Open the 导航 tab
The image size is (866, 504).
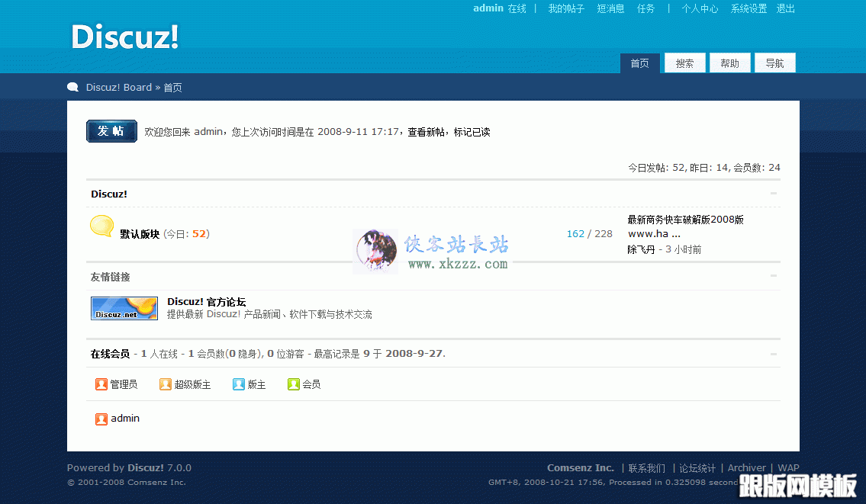tap(775, 63)
